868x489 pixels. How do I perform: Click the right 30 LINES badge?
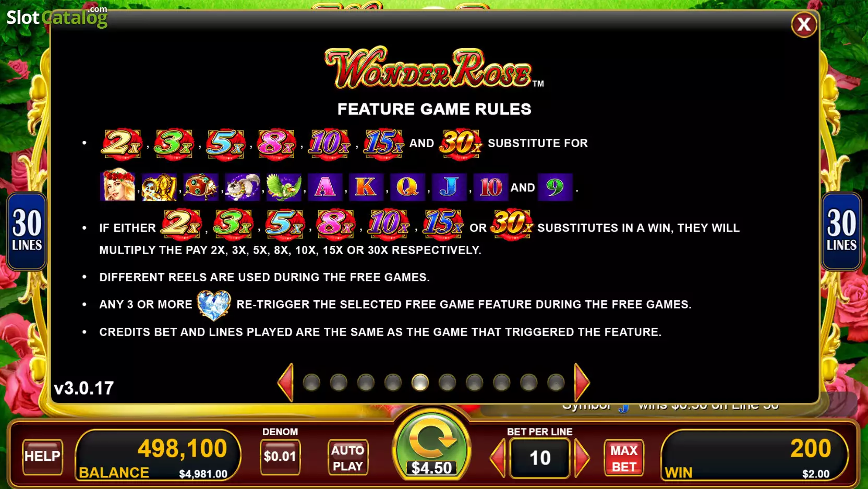841,231
